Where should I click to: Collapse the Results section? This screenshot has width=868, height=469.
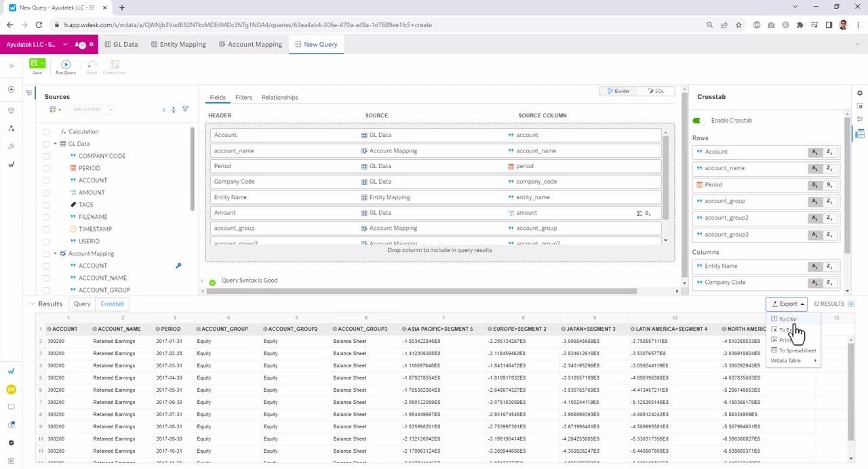click(32, 304)
